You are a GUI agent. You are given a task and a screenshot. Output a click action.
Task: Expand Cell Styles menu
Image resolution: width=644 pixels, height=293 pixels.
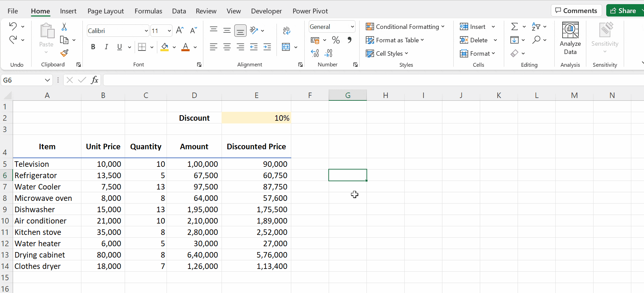click(387, 53)
